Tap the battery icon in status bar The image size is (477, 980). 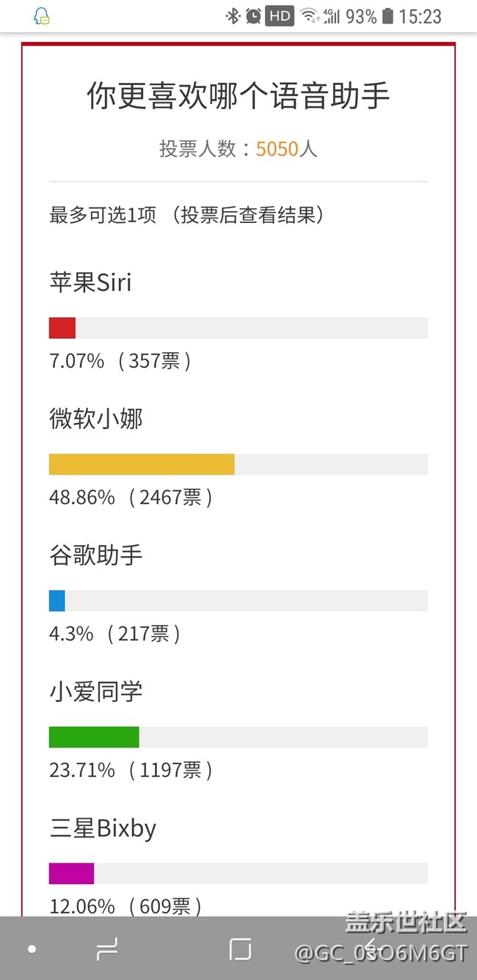click(x=387, y=16)
